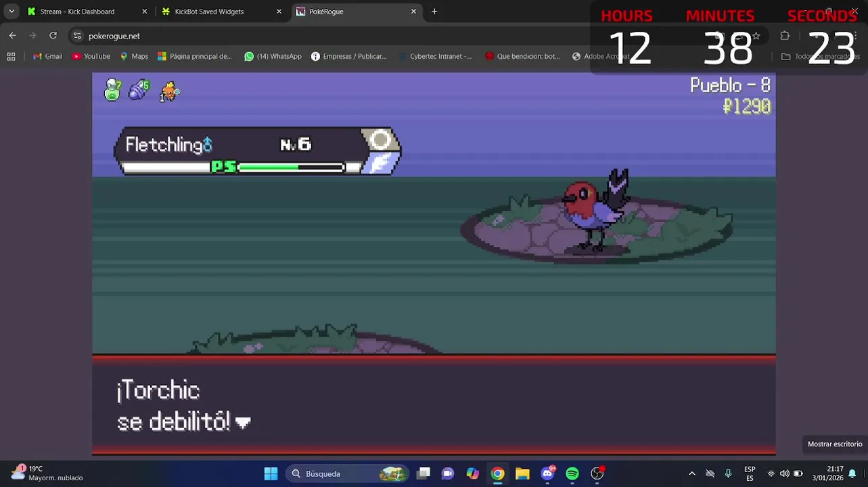The width and height of the screenshot is (868, 487).
Task: Open the Windows Start menu
Action: coord(271,473)
